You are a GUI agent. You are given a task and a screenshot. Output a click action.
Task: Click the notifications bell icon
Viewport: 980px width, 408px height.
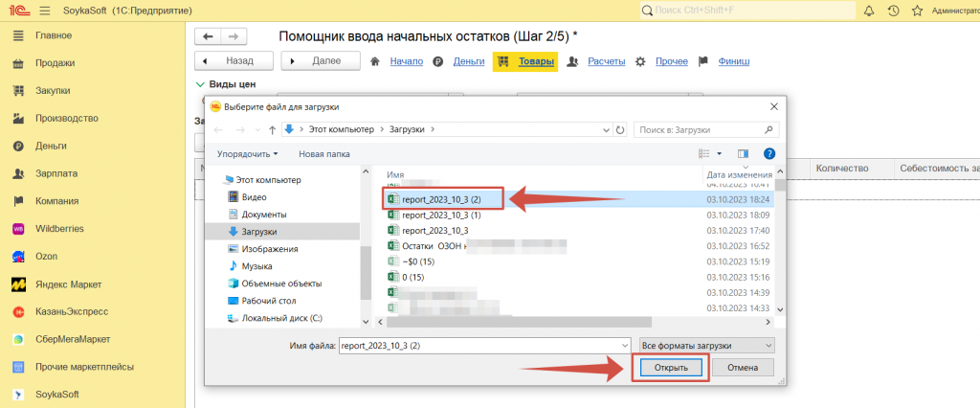869,11
